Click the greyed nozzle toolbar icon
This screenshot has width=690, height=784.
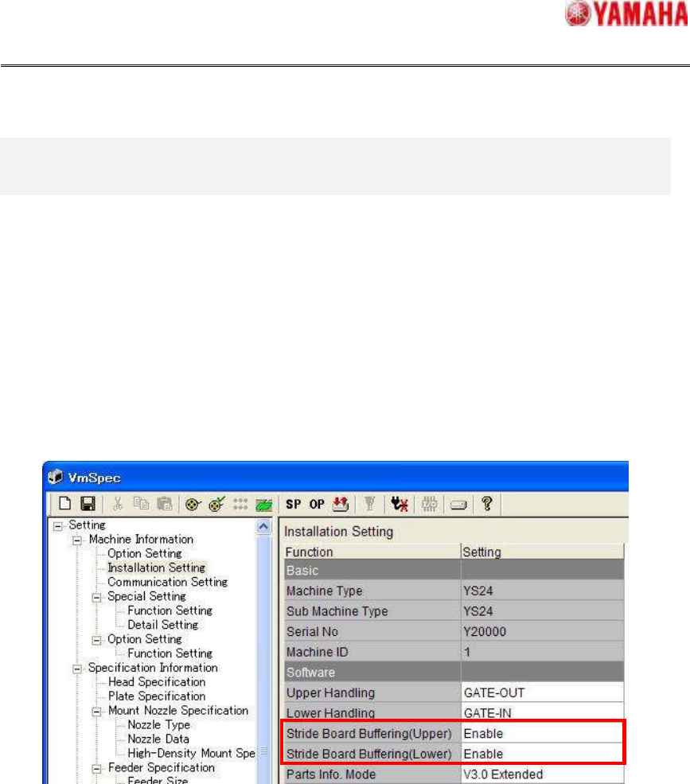coord(370,504)
